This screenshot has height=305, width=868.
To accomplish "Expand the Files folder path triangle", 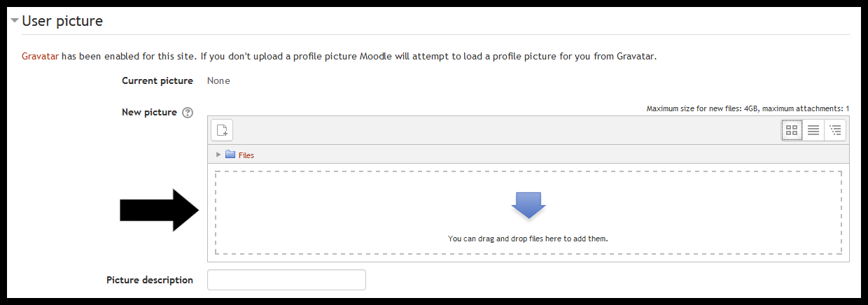I will [x=218, y=155].
